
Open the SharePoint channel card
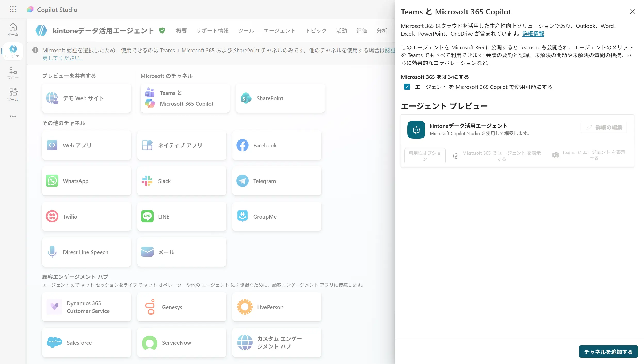click(x=280, y=98)
